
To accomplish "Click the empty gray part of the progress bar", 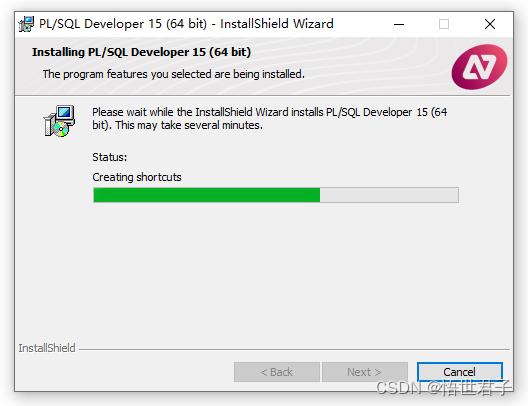I will (389, 195).
